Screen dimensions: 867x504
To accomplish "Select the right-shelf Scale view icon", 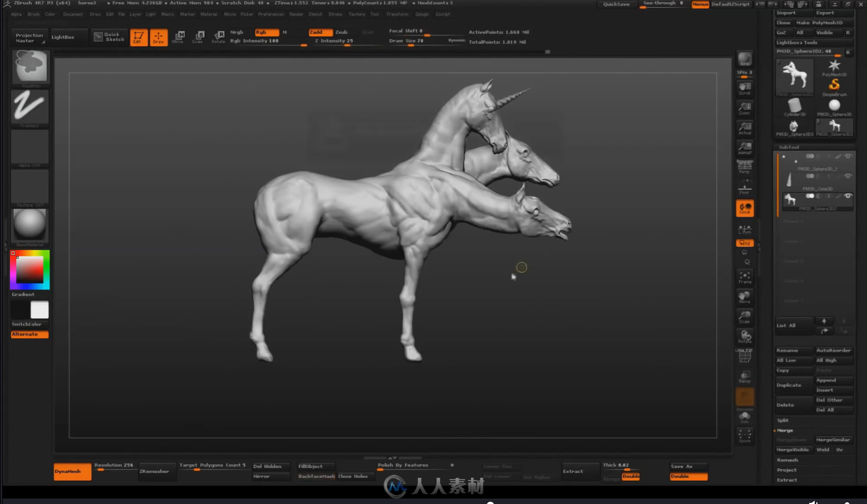I will pos(744,317).
